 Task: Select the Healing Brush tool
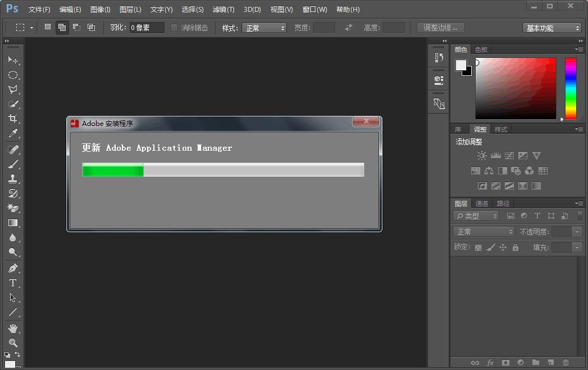tap(13, 150)
